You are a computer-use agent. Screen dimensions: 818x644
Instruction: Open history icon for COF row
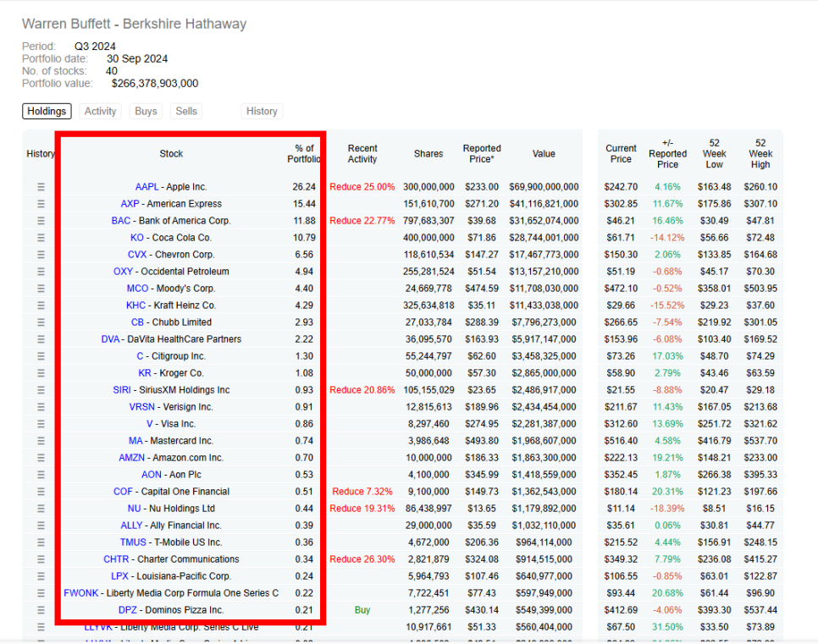(41, 492)
